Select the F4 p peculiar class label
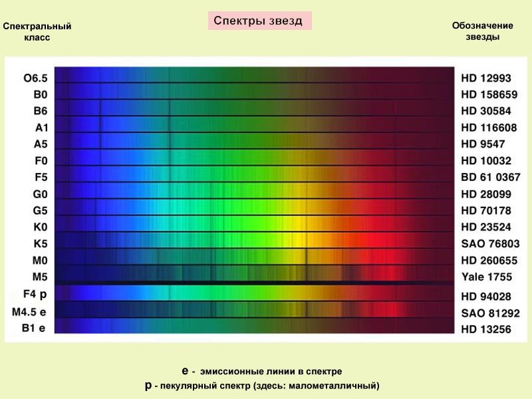Image resolution: width=532 pixels, height=399 pixels. pyautogui.click(x=35, y=294)
